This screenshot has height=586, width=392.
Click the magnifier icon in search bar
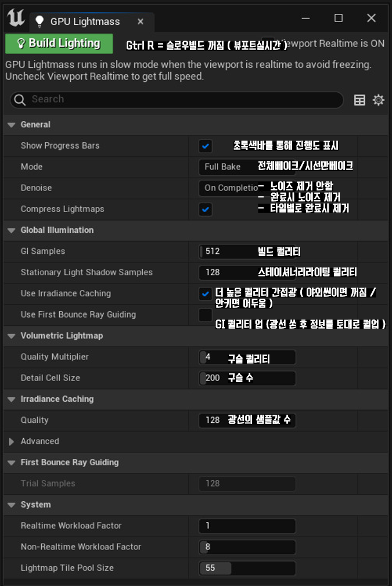tap(19, 100)
